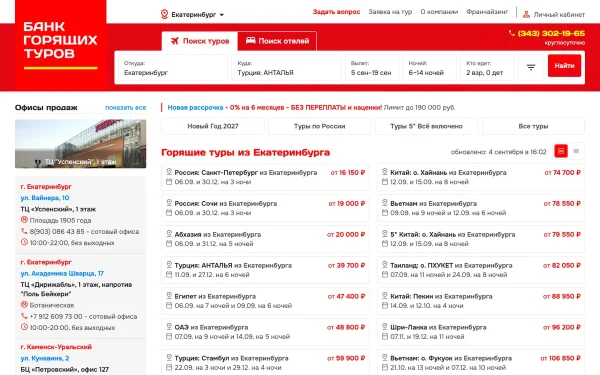Click the phone icon beside 8(903) 086 43 85
The image size is (600, 375).
24,231
